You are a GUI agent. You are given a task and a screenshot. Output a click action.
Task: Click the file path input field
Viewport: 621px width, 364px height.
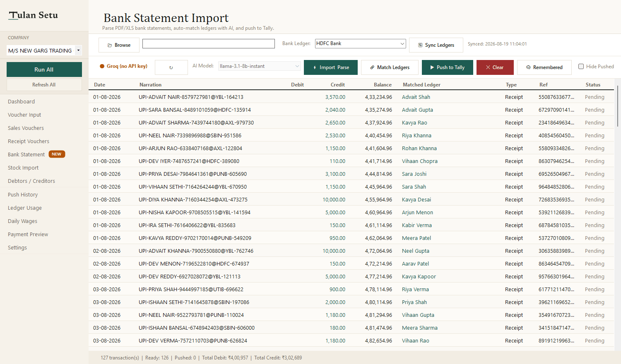(209, 43)
